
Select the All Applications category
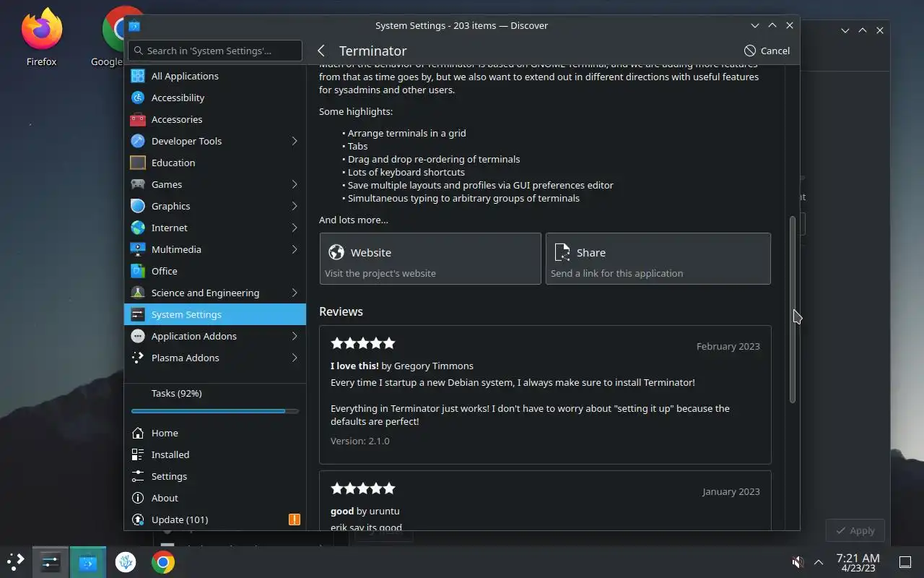(215, 76)
